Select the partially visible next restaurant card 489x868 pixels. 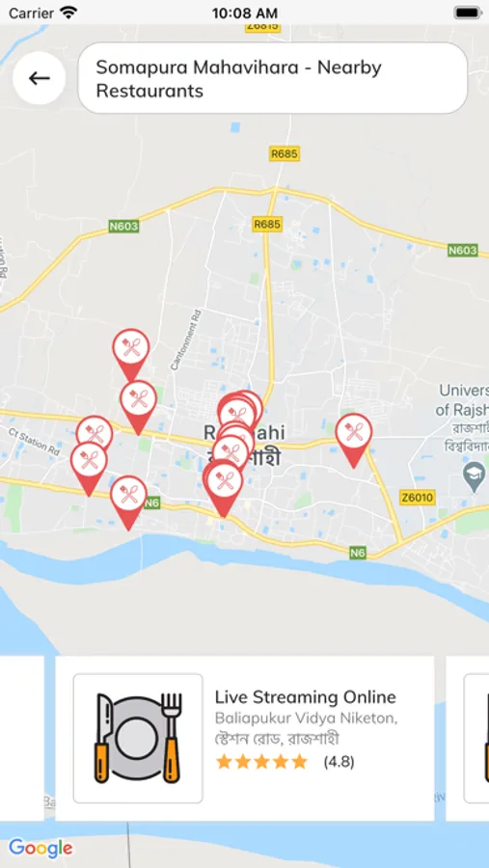pos(468,738)
